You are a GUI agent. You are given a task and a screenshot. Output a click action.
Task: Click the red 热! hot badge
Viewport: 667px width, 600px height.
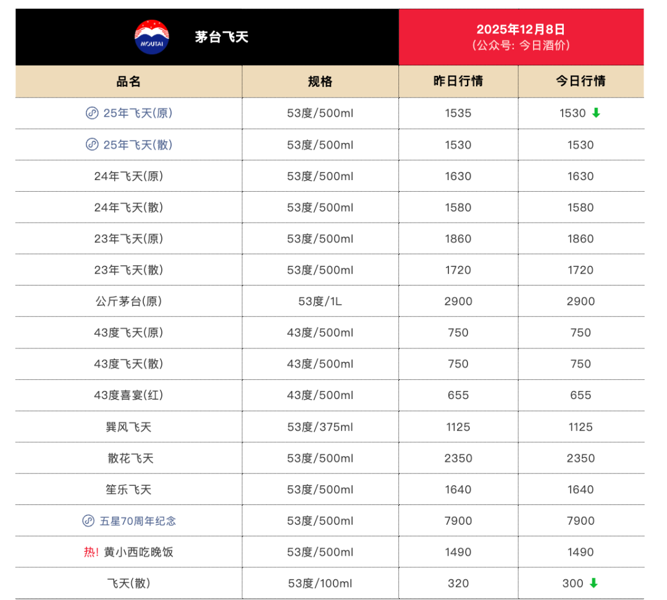click(x=91, y=552)
